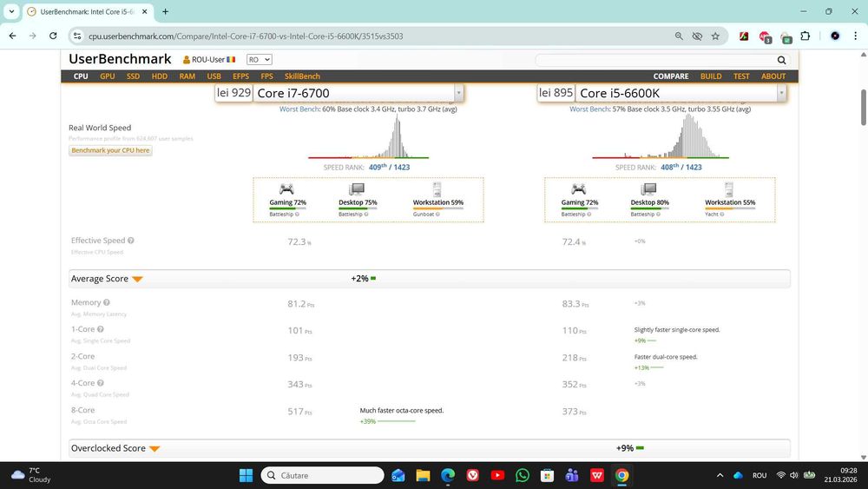Click the UserBenchmark logo
The image size is (868, 489).
pyautogui.click(x=120, y=59)
